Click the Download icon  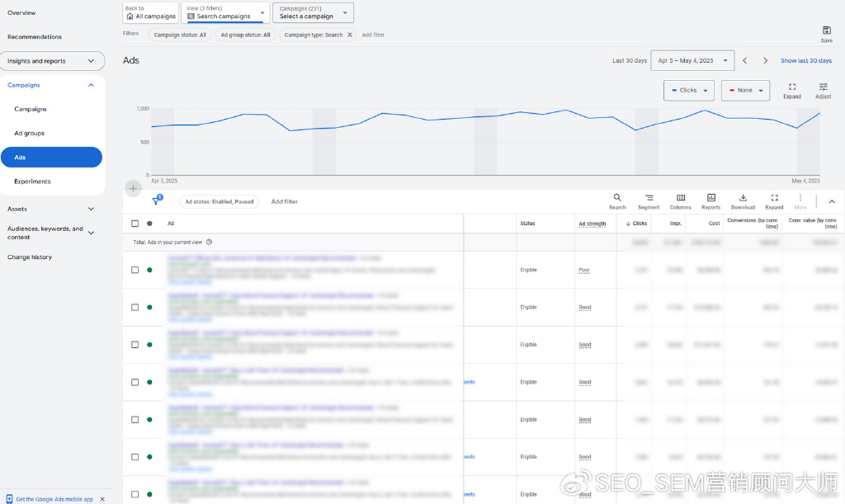point(743,201)
